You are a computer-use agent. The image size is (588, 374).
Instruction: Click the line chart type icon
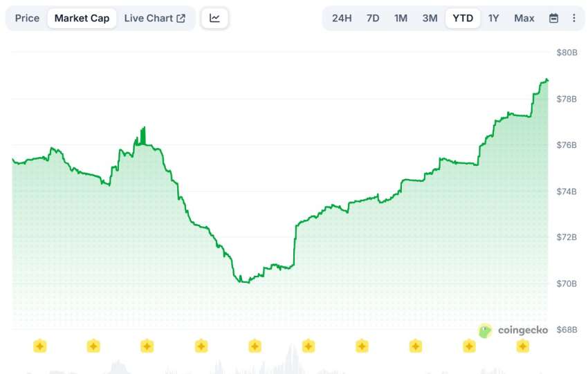coord(214,18)
